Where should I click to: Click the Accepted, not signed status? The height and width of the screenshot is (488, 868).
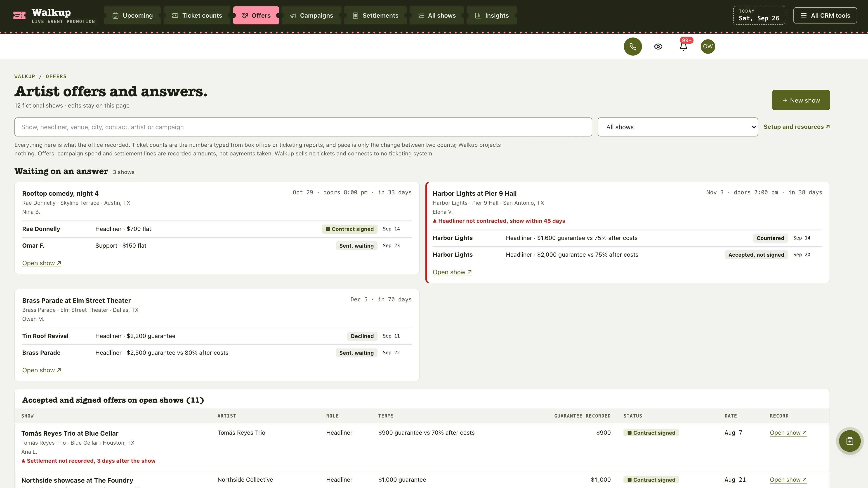tap(756, 255)
